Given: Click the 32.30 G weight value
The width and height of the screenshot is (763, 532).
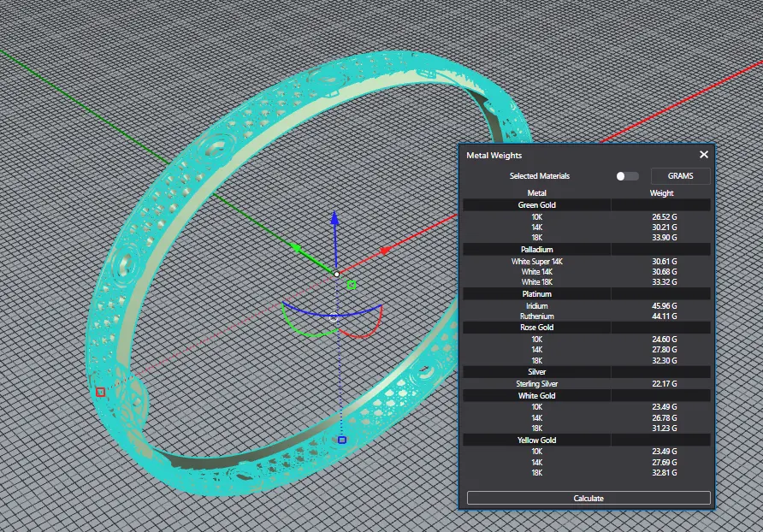Looking at the screenshot, I should tap(665, 360).
